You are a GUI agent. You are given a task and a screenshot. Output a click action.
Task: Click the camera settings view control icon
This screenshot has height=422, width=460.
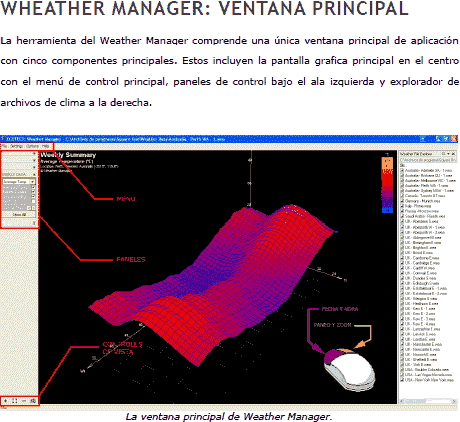coord(33,401)
